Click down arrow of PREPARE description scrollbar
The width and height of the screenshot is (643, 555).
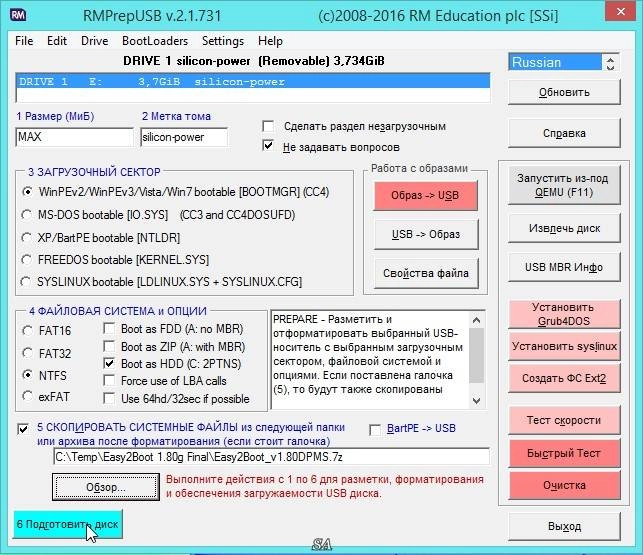click(477, 400)
